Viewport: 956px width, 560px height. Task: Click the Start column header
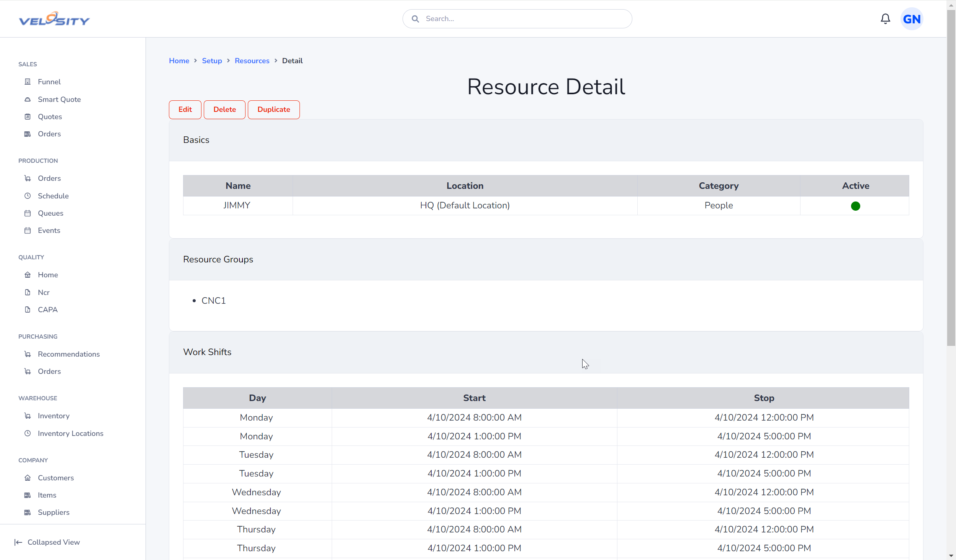[x=474, y=398]
